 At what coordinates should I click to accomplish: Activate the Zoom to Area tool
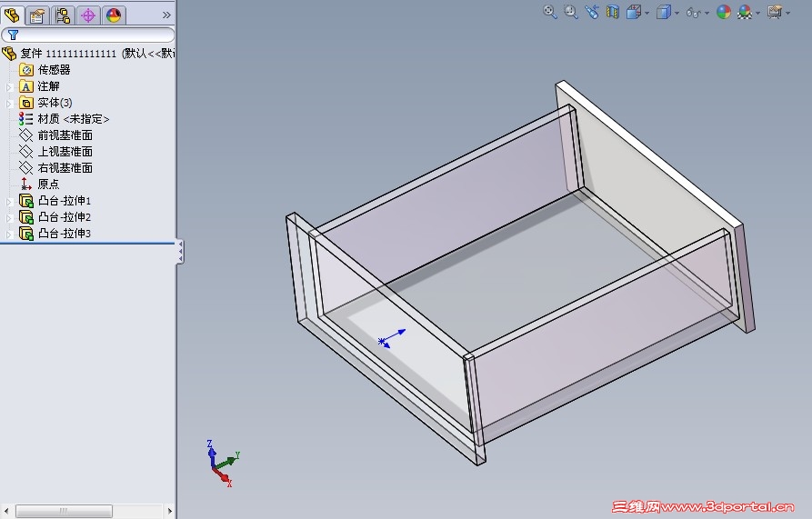tap(571, 12)
